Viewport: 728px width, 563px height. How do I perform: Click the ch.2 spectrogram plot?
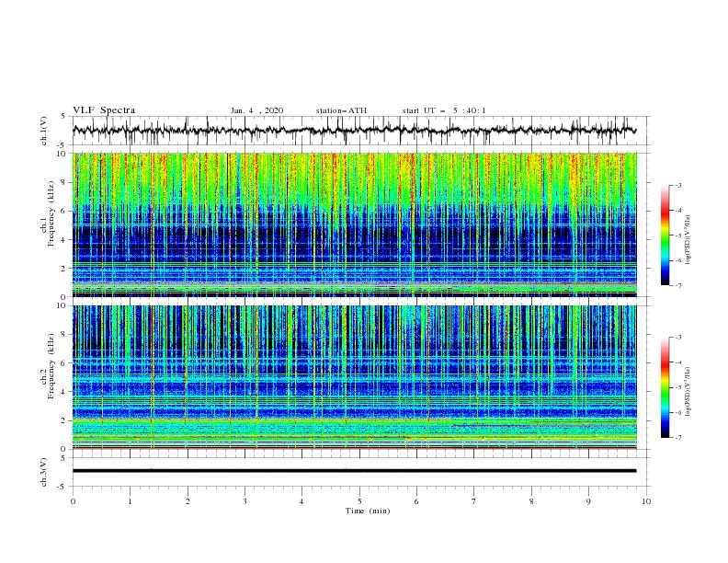pyautogui.click(x=354, y=377)
